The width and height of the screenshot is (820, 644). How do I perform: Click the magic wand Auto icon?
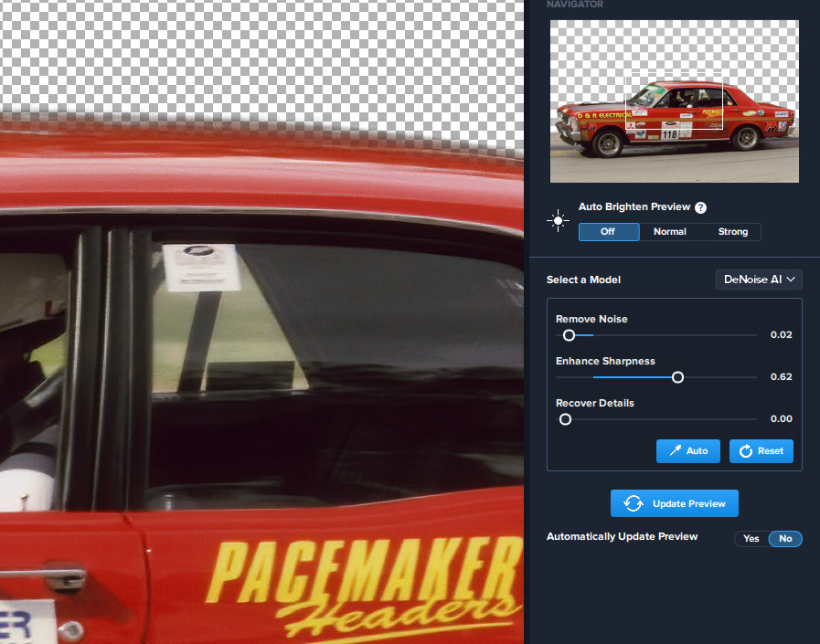675,451
